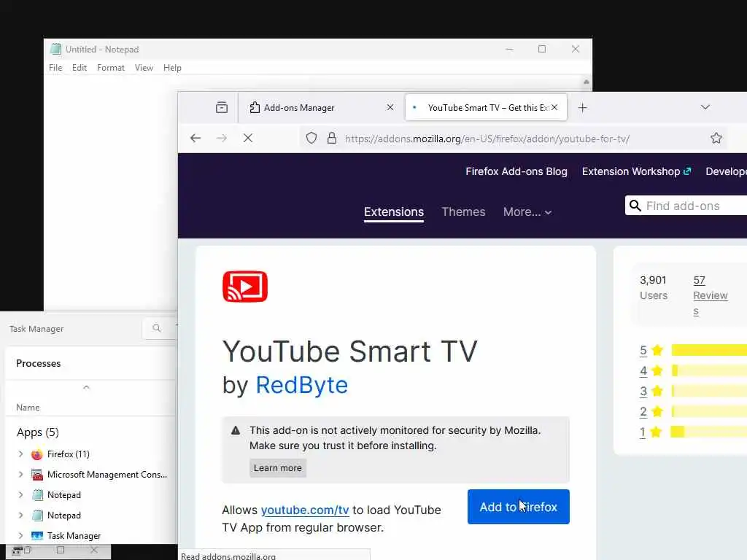Expand the first Notepad process row
The image size is (747, 560).
[20, 495]
